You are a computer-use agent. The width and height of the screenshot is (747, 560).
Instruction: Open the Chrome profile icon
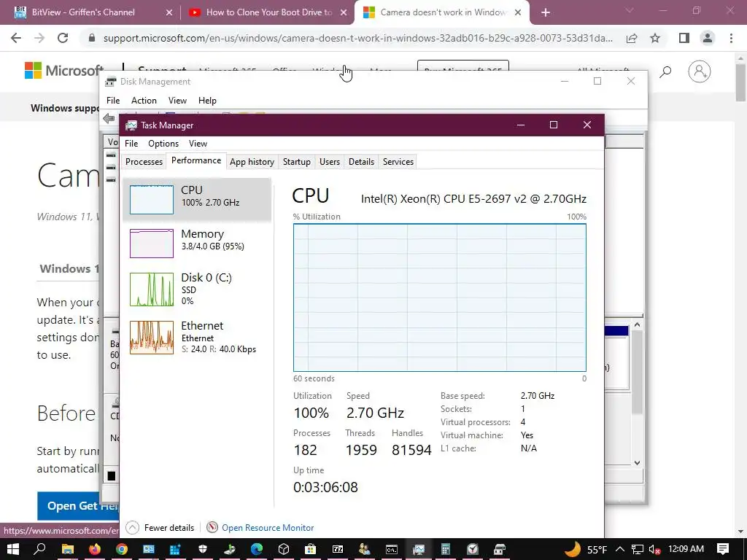coord(708,38)
